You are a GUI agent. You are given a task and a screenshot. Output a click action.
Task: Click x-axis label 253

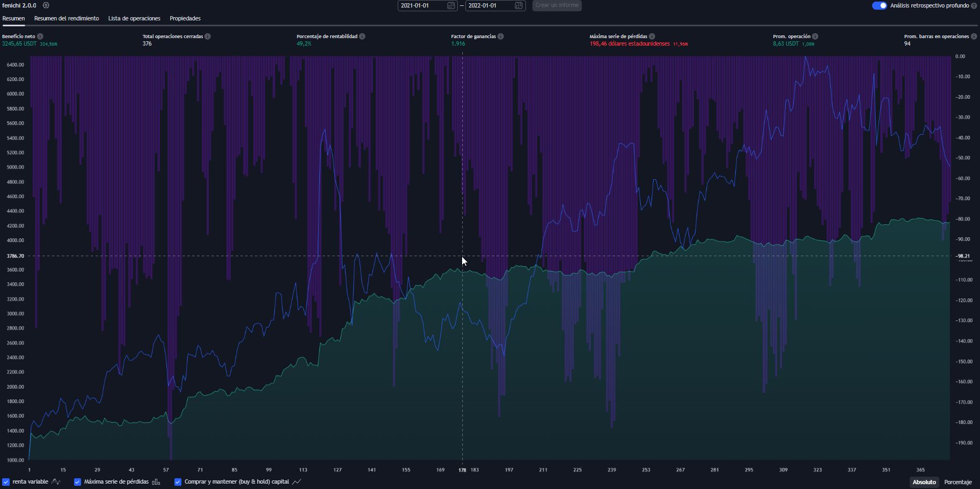(646, 470)
